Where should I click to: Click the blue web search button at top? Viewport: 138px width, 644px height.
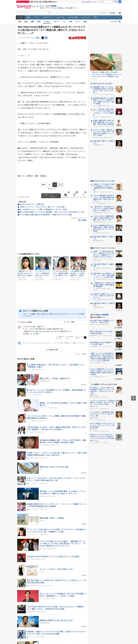(120, 2)
